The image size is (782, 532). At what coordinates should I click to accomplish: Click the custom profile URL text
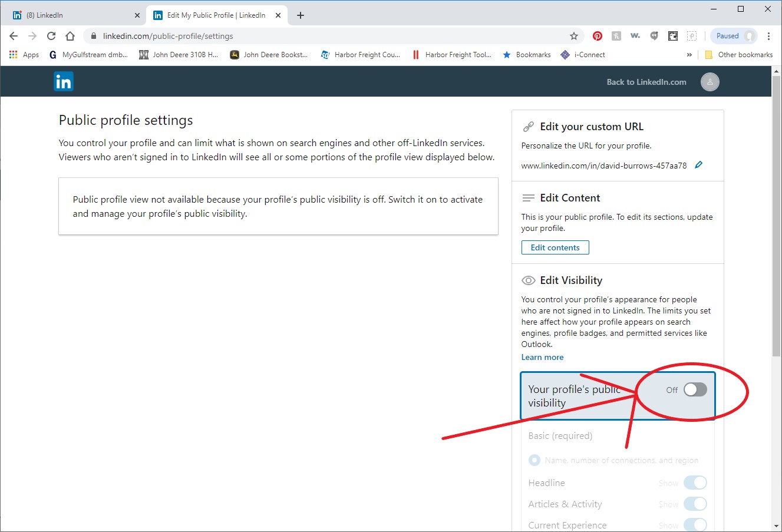click(604, 166)
